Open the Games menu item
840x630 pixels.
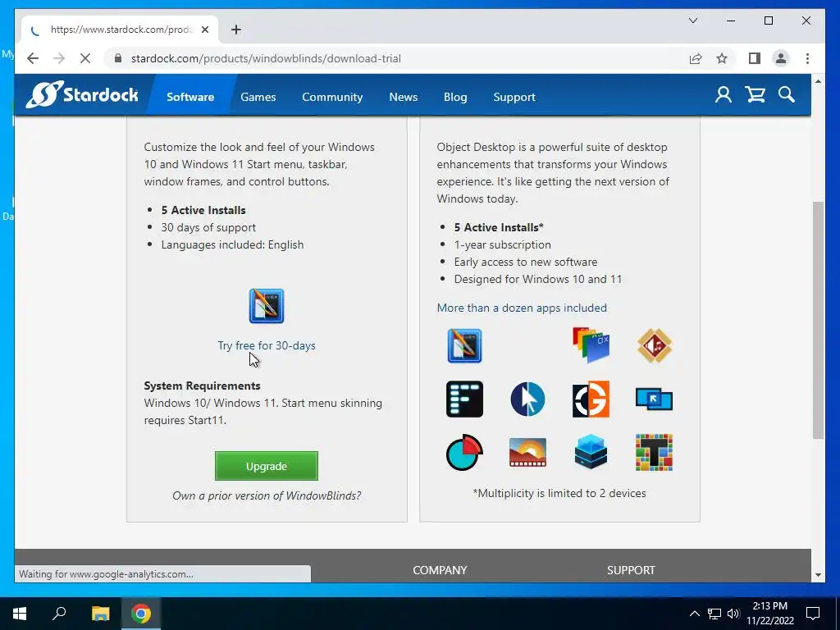[x=258, y=97]
